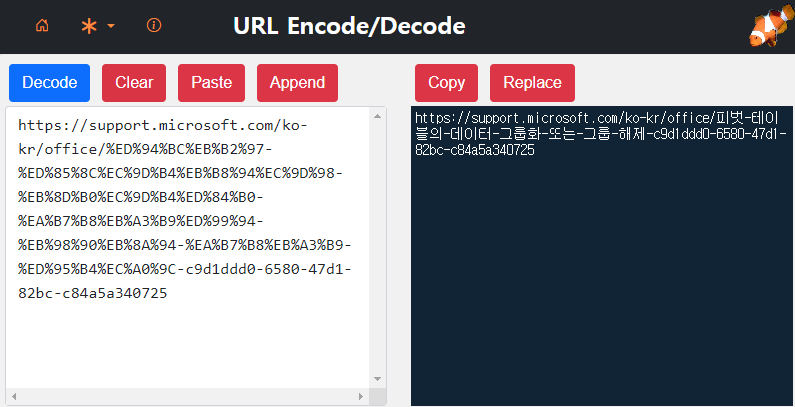795x407 pixels.
Task: Copy the decoded output
Action: [446, 83]
